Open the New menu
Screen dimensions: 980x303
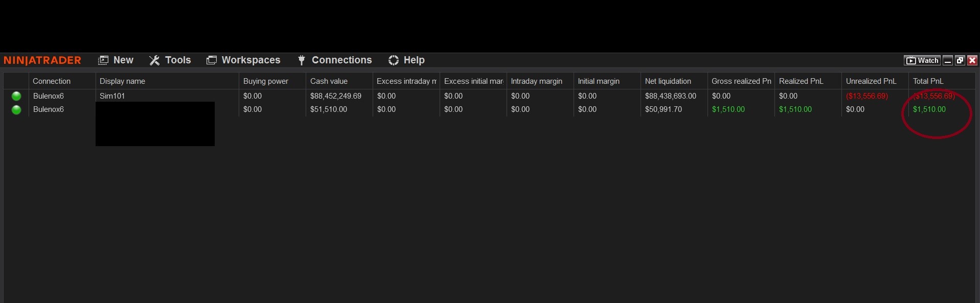click(x=116, y=60)
